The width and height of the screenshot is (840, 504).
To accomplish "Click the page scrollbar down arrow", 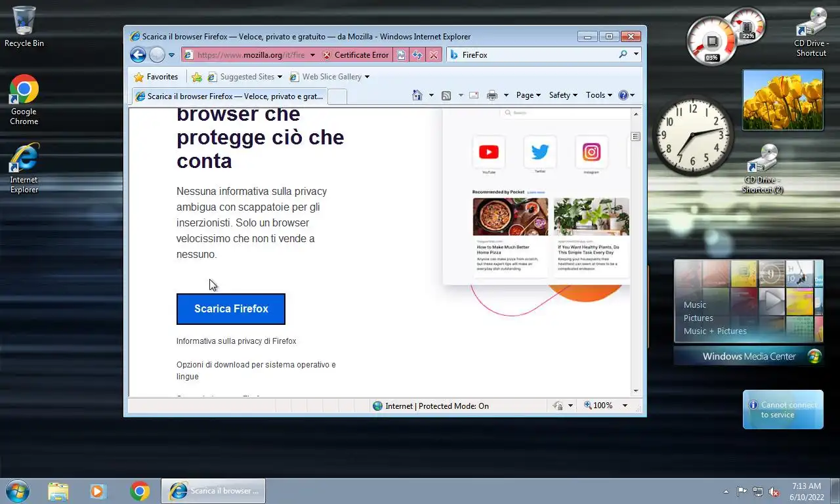I will coord(635,391).
